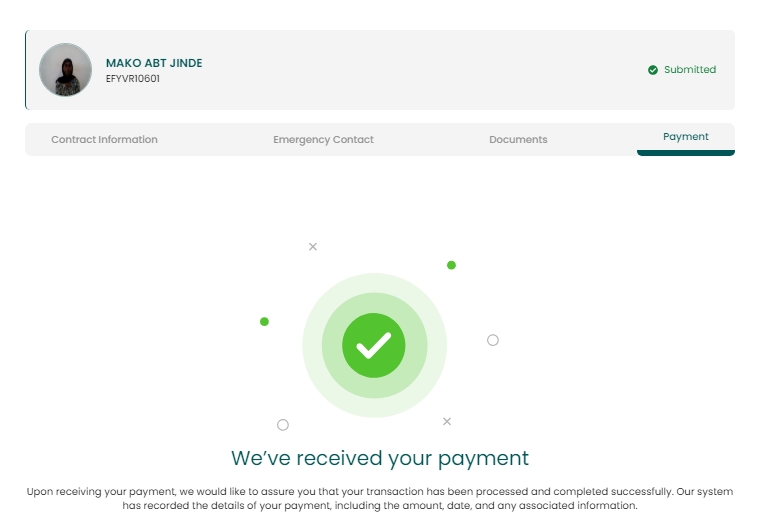Viewport: 762px width, 527px height.
Task: Open the applicant's profile photo
Action: (x=66, y=70)
